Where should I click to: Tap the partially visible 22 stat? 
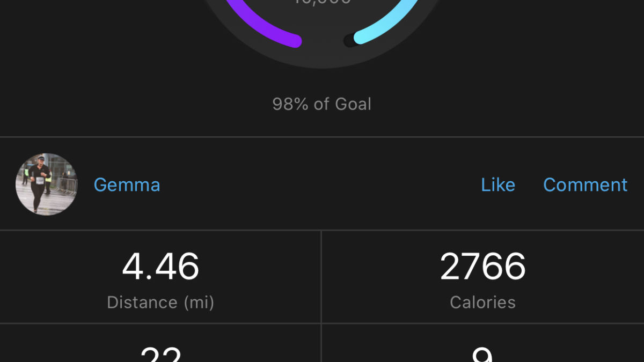160,355
